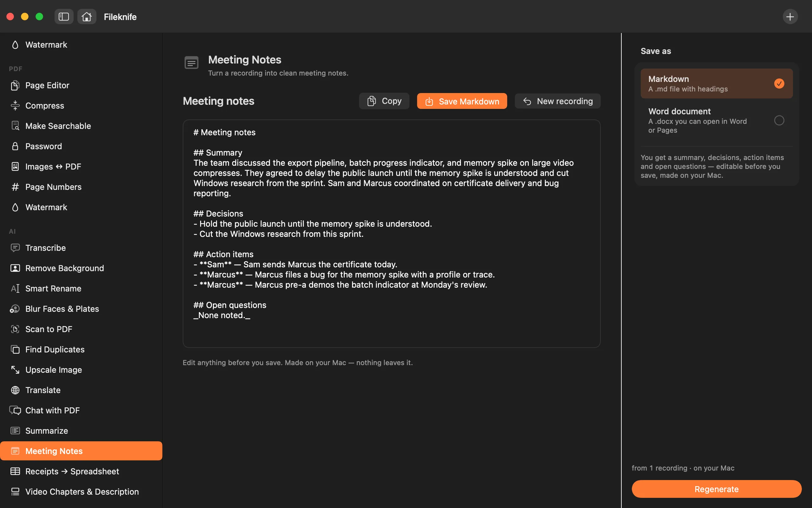Open Page Editor from its sidebar icon

[15, 85]
